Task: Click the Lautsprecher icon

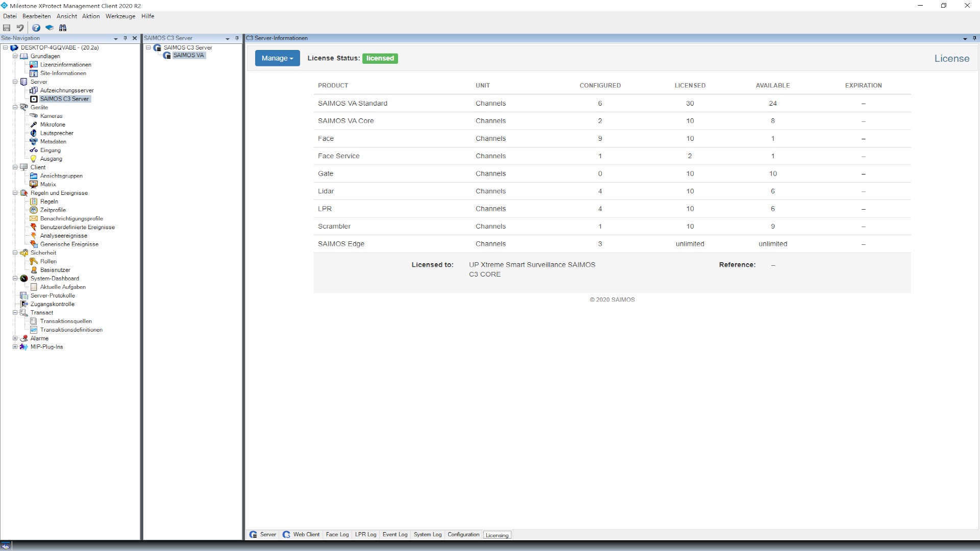Action: [x=34, y=133]
